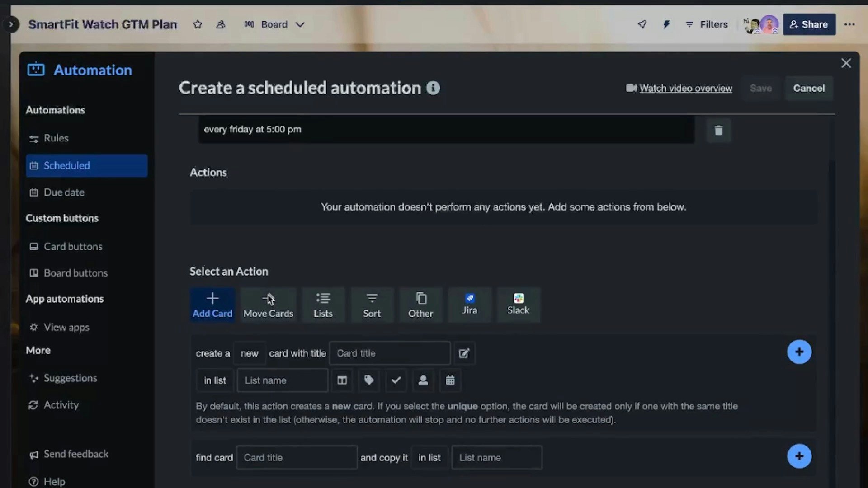Click the board columns icon beside List name
This screenshot has height=488, width=868.
tap(342, 380)
